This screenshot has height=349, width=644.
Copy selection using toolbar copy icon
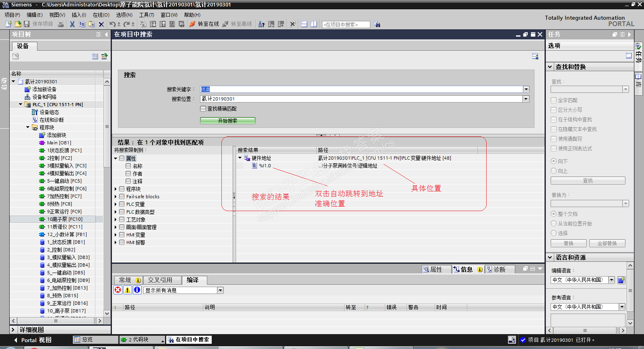82,24
